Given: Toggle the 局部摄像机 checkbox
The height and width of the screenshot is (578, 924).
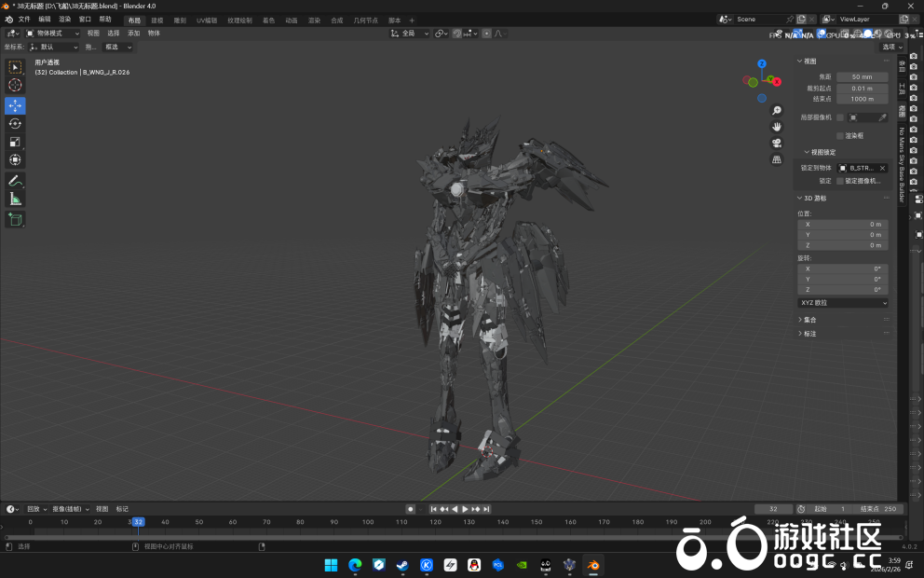Looking at the screenshot, I should tap(840, 117).
